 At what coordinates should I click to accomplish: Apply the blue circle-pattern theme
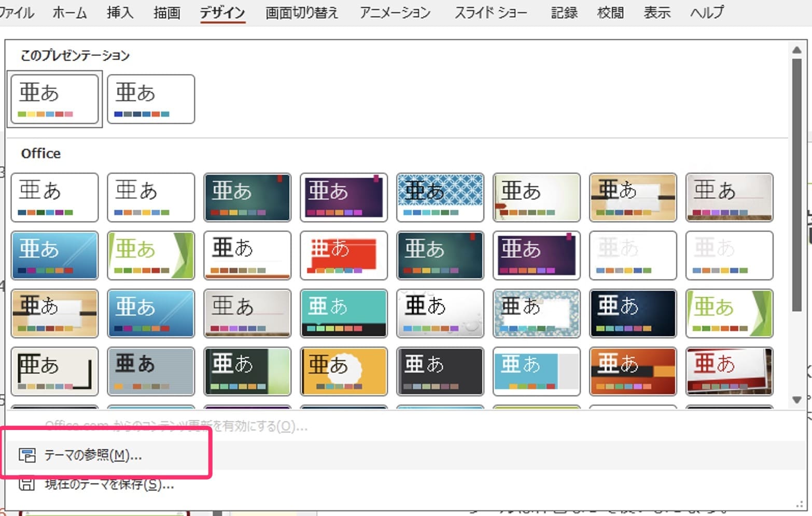tap(440, 197)
